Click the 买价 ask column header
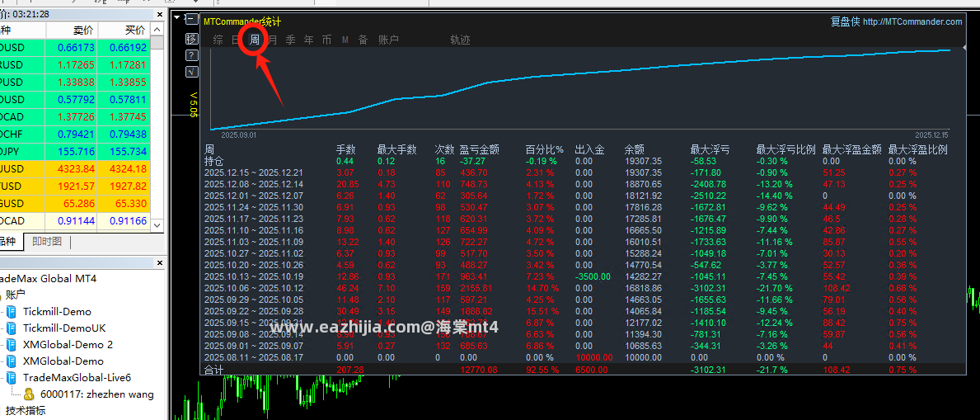 click(135, 30)
